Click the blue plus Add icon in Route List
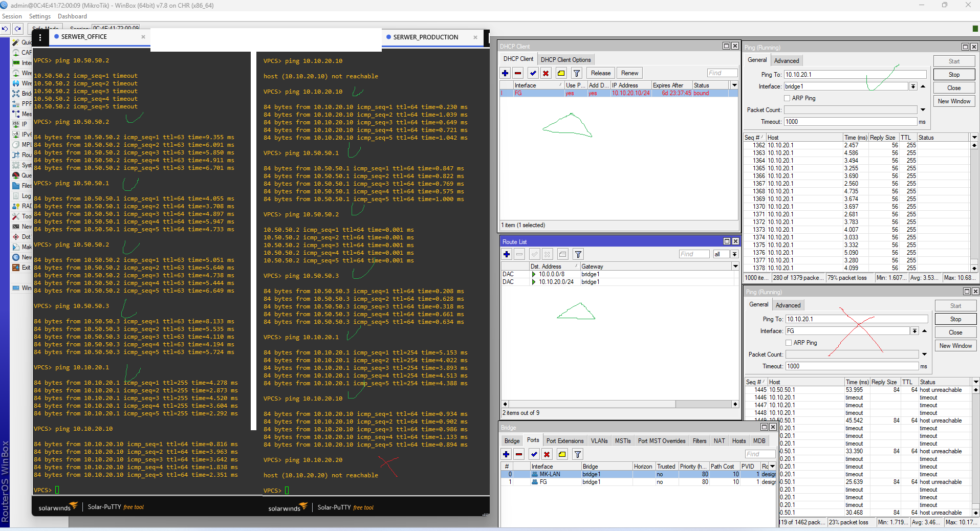The height and width of the screenshot is (531, 980). [x=507, y=254]
